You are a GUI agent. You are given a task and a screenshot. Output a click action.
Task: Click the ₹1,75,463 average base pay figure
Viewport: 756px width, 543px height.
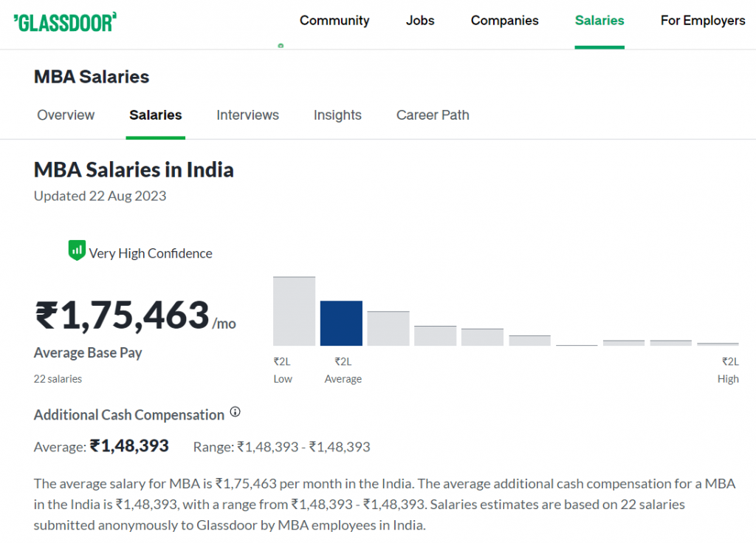[x=123, y=315]
